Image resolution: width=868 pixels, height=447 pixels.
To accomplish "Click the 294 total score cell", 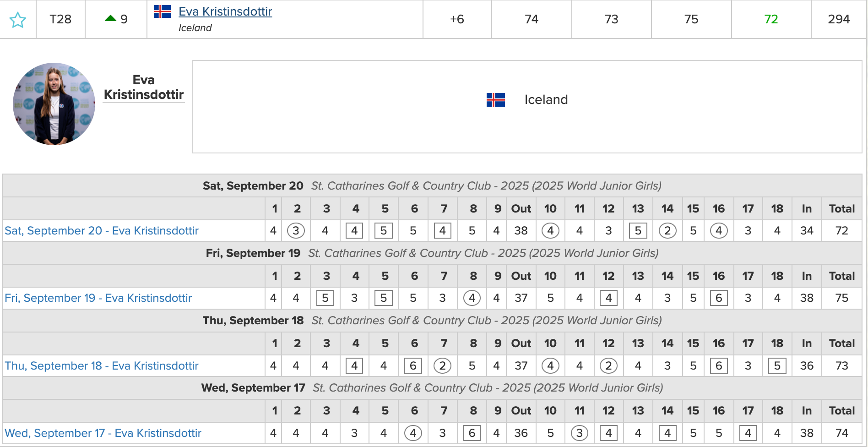I will [x=839, y=19].
